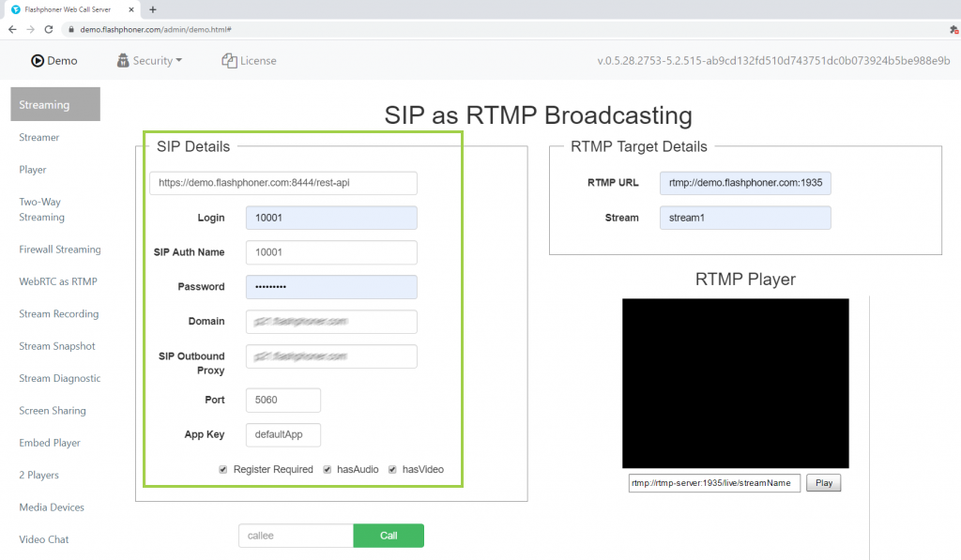The height and width of the screenshot is (560, 961).
Task: Click the server version string text
Action: click(773, 61)
